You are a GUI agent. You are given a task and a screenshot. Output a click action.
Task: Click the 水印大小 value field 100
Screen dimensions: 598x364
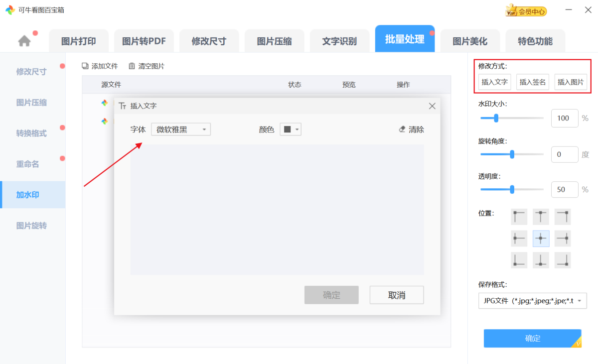tap(565, 118)
